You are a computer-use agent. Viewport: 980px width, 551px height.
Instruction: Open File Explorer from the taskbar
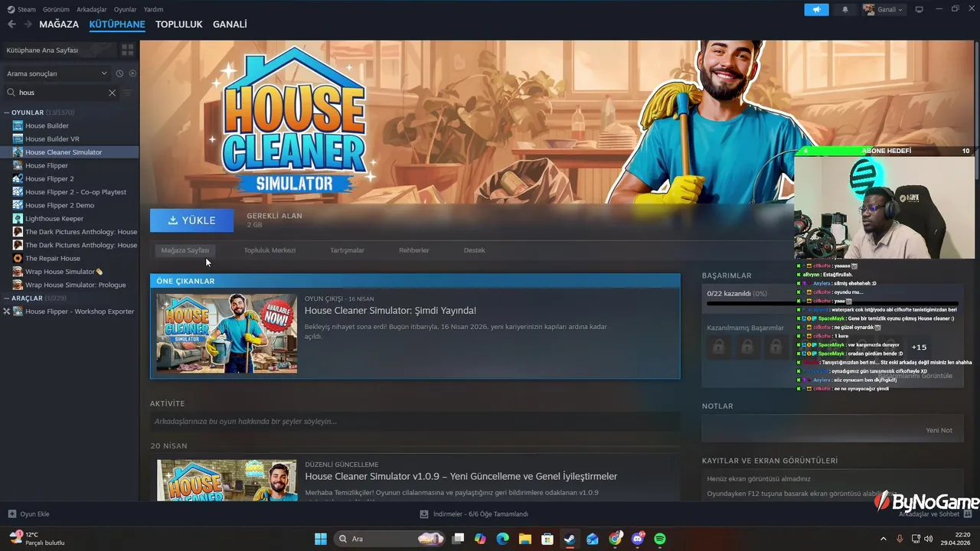point(525,539)
